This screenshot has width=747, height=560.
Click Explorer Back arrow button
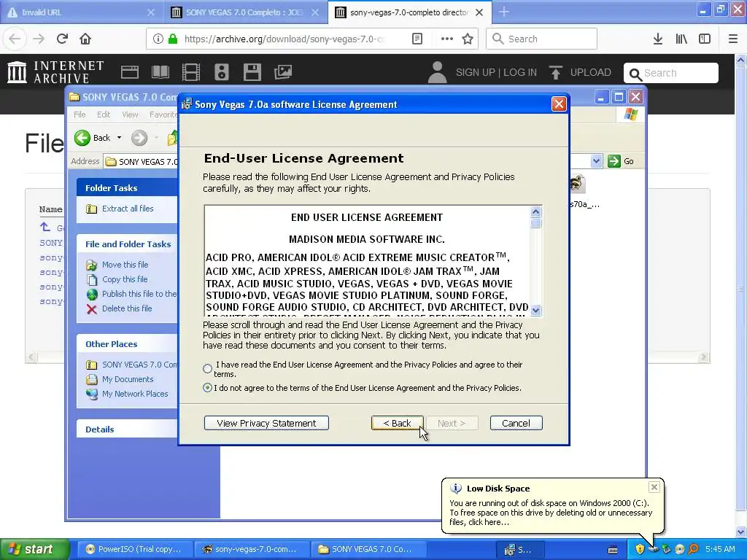(82, 138)
